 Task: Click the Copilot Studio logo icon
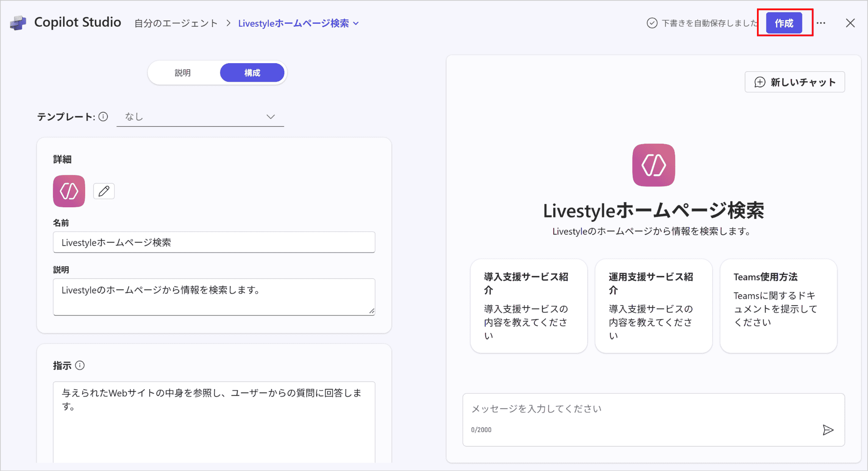18,23
